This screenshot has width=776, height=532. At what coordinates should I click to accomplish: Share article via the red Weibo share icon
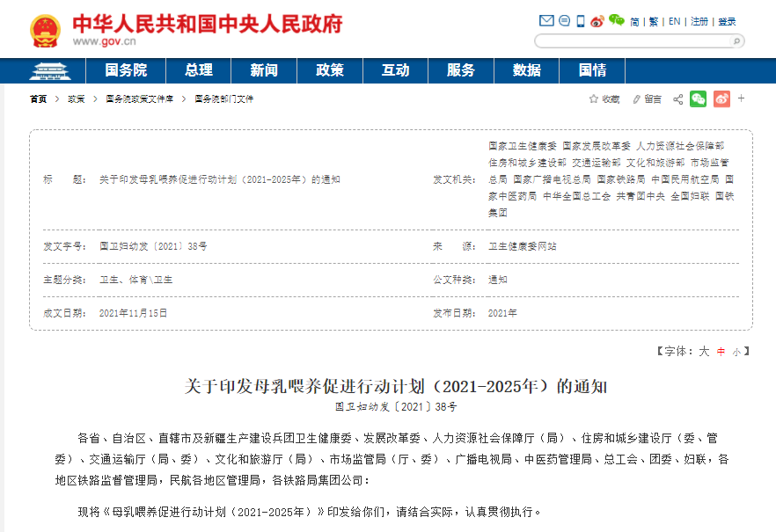[721, 98]
